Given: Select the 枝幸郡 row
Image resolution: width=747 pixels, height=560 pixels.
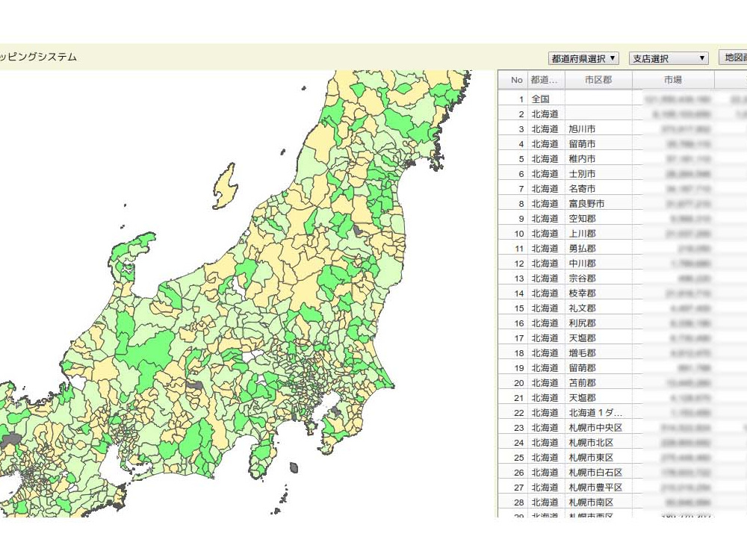Looking at the screenshot, I should click(622, 293).
